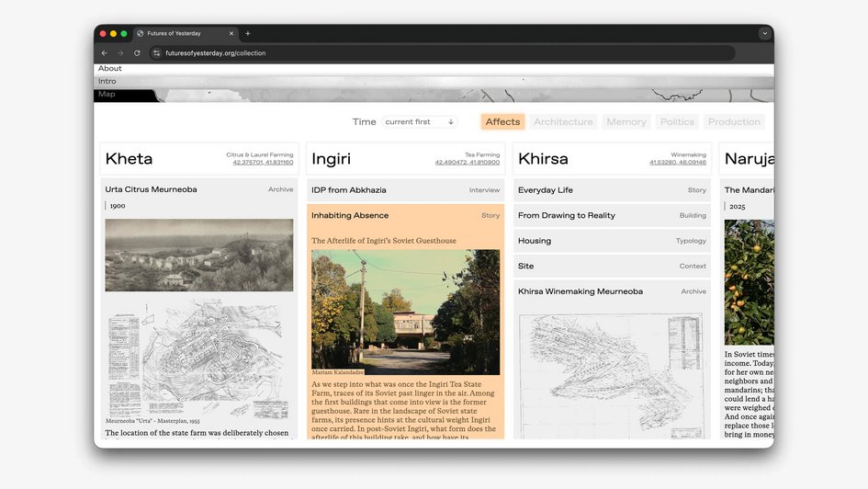The image size is (868, 489).
Task: Click the 'Citrus & Laurel Farming' label
Action: (260, 155)
